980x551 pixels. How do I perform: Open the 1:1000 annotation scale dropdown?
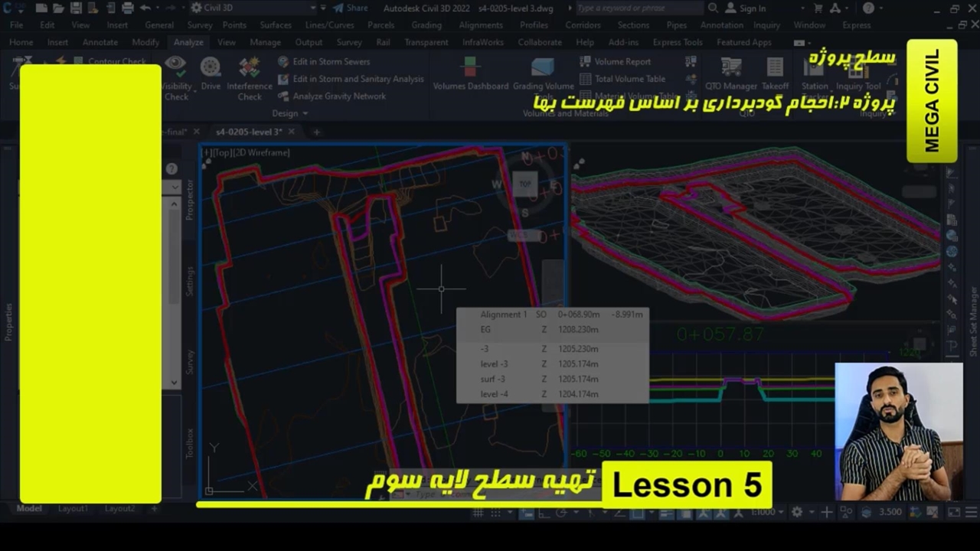click(x=768, y=512)
